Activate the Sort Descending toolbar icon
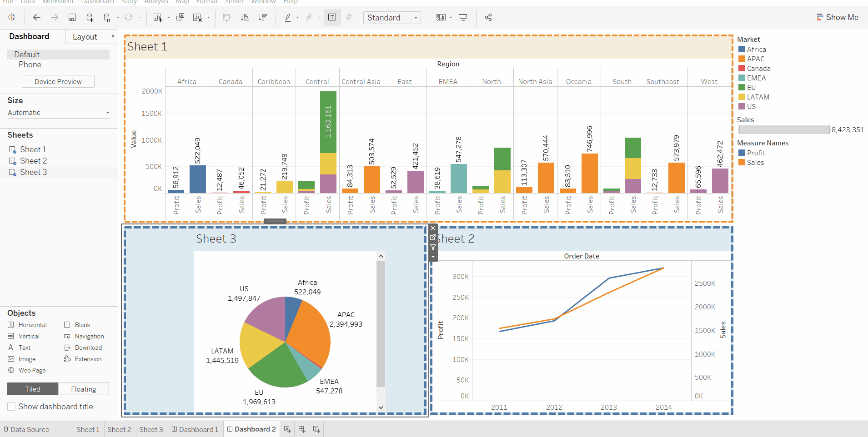This screenshot has width=868, height=437. 263,17
